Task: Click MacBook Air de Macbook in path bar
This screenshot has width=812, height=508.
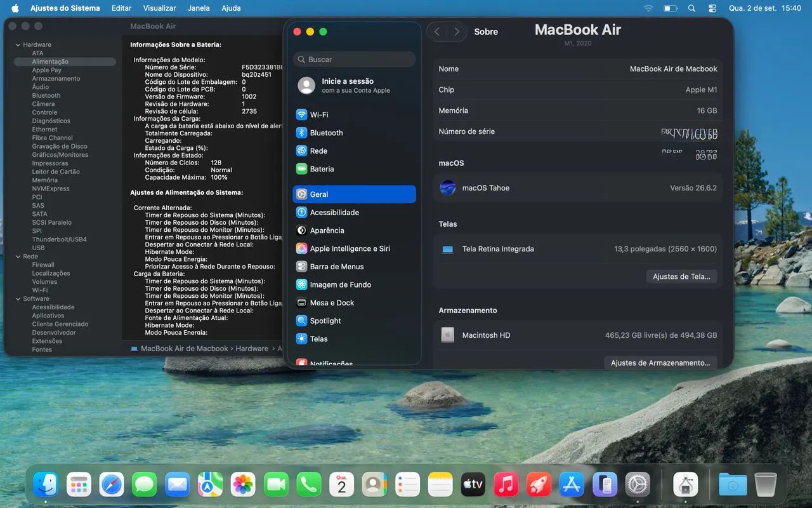Action: tap(179, 349)
